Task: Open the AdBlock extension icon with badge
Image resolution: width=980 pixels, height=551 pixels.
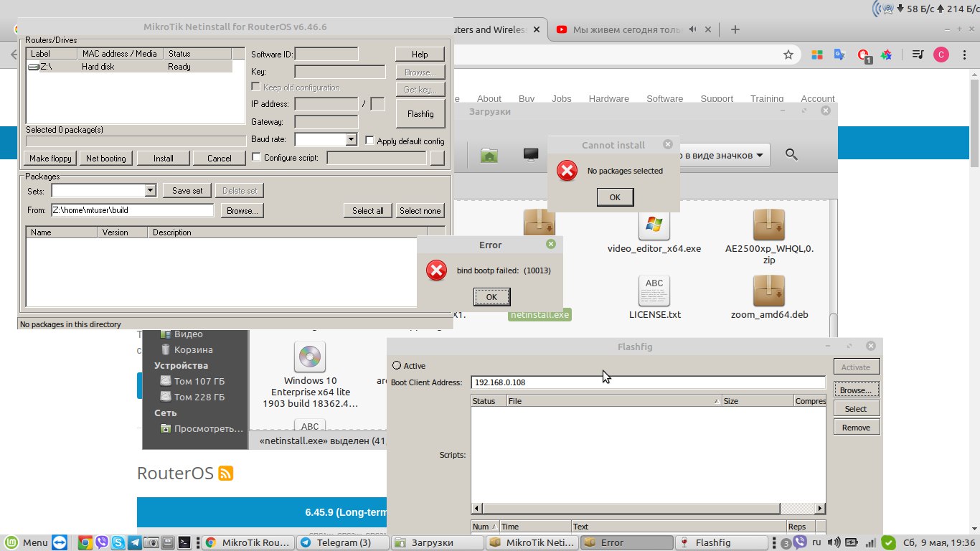Action: click(864, 55)
